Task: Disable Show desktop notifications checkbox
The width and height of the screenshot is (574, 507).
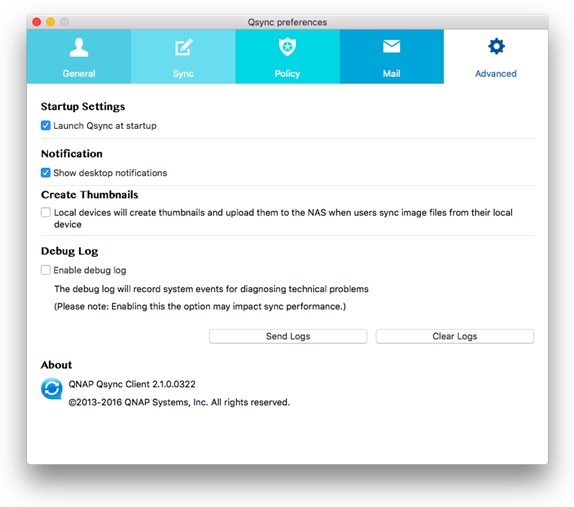Action: (x=46, y=172)
